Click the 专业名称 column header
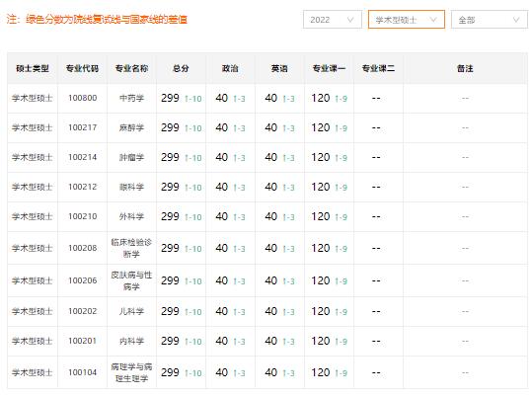The width and height of the screenshot is (532, 397). point(131,68)
